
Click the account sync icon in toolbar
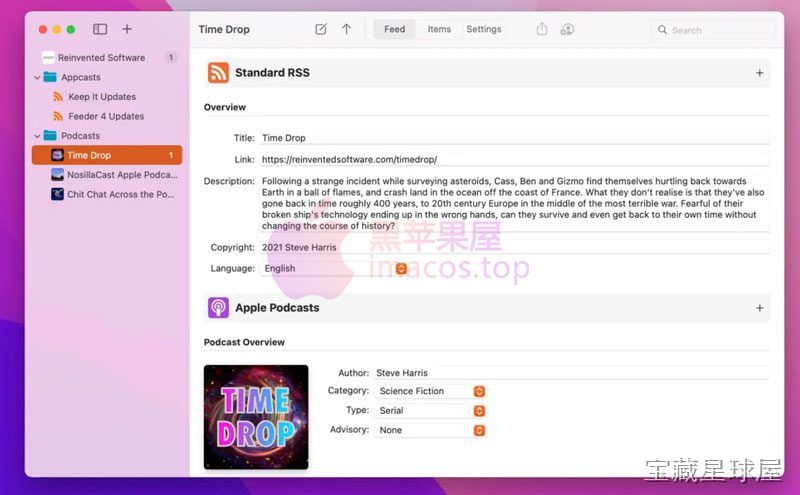567,29
